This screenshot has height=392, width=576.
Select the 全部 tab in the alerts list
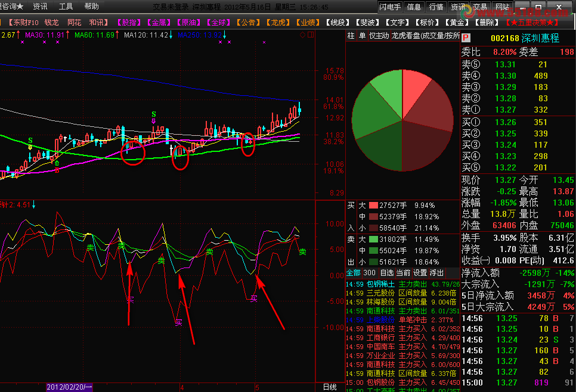click(x=353, y=273)
